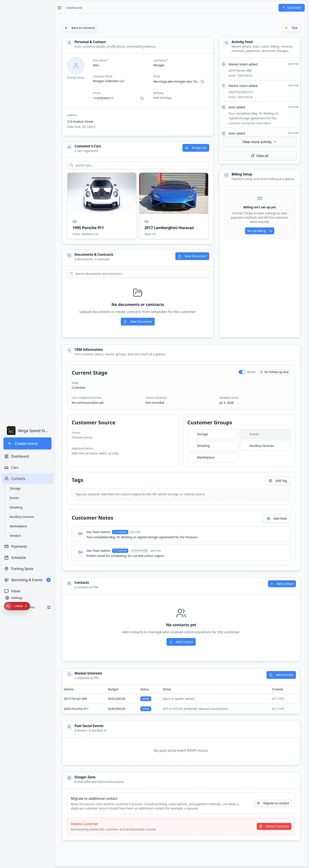This screenshot has width=309, height=868.
Task: Click the Danger Zone trash icon in header
Action: 69,778
